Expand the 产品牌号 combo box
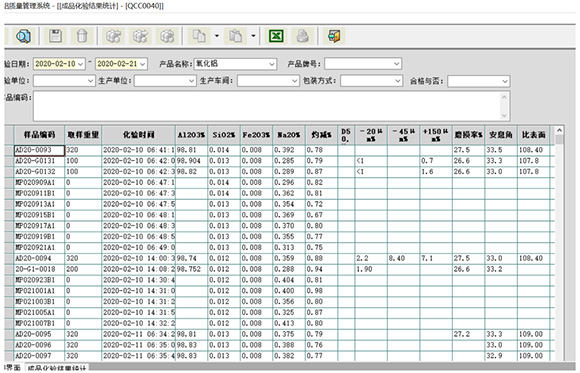The width and height of the screenshot is (580, 373). pos(397,64)
